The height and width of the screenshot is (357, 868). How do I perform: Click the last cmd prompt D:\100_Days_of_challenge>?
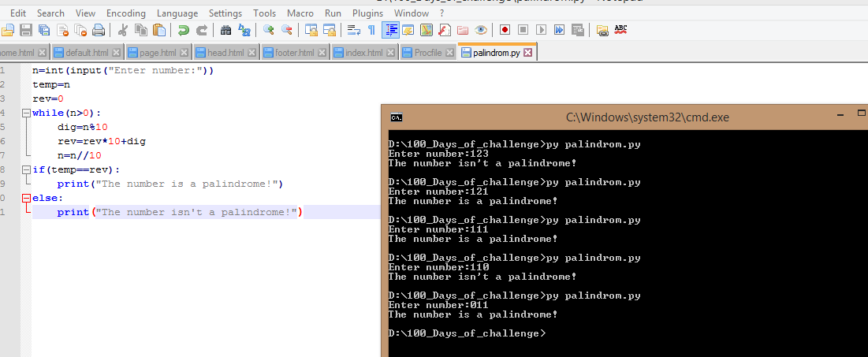click(468, 333)
